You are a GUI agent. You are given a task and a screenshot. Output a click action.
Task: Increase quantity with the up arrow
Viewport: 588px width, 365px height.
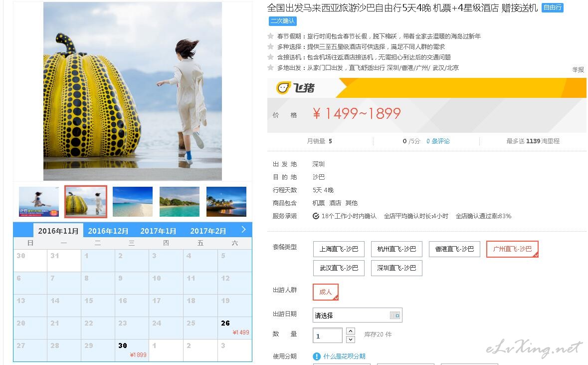tap(350, 331)
